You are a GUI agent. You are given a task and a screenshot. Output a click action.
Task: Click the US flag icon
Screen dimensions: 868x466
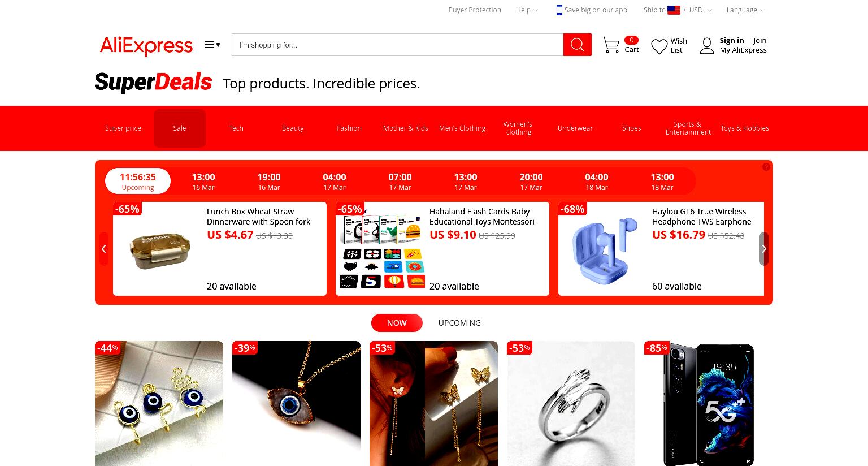[674, 10]
